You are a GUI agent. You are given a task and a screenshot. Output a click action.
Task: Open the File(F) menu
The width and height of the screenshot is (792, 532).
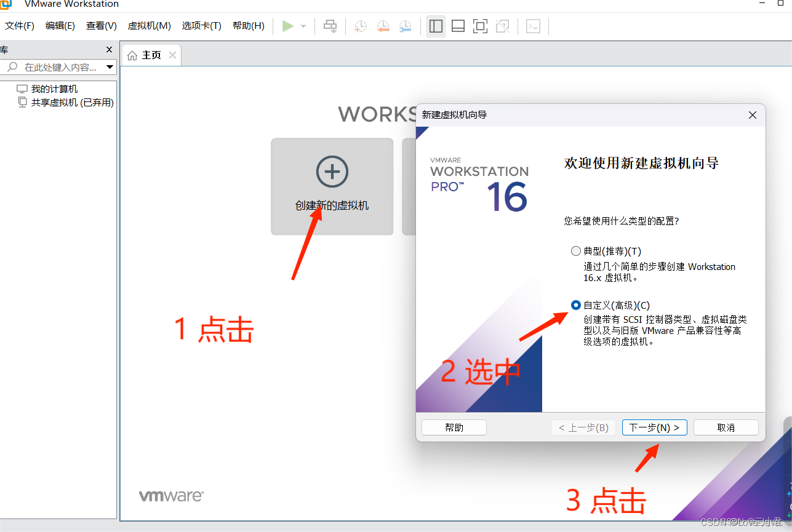click(20, 26)
